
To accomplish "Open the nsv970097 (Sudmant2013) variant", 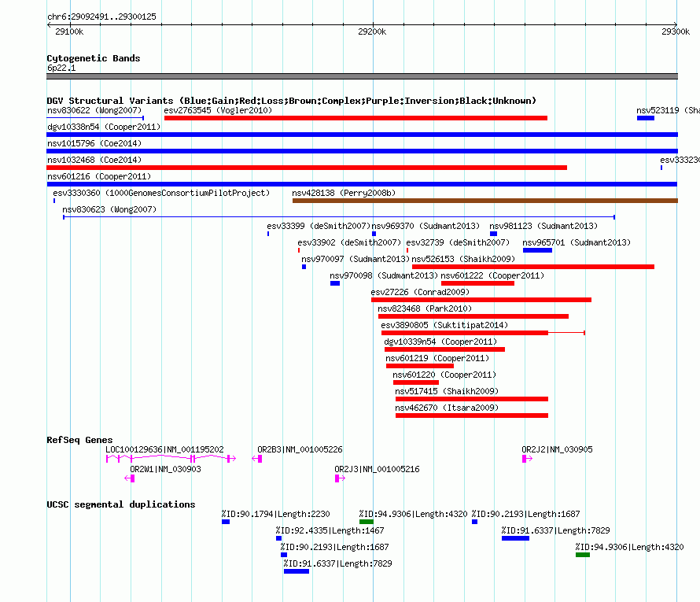I will 356,259.
